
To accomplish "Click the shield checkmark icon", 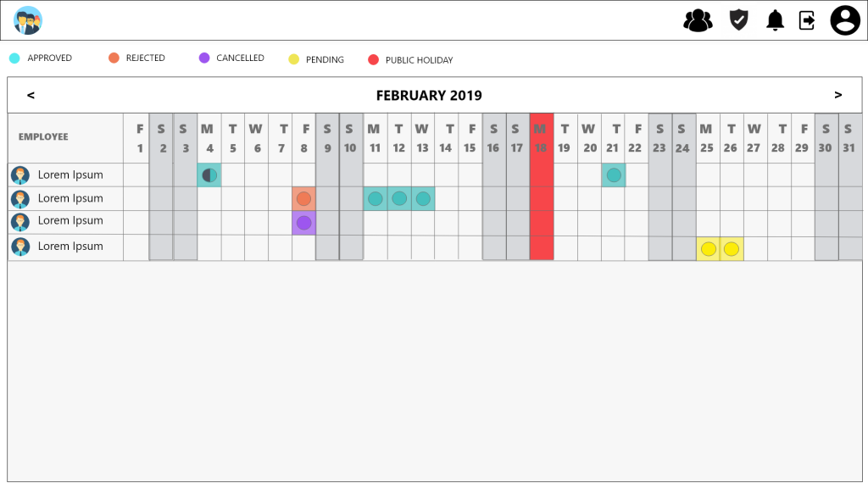I will point(738,20).
